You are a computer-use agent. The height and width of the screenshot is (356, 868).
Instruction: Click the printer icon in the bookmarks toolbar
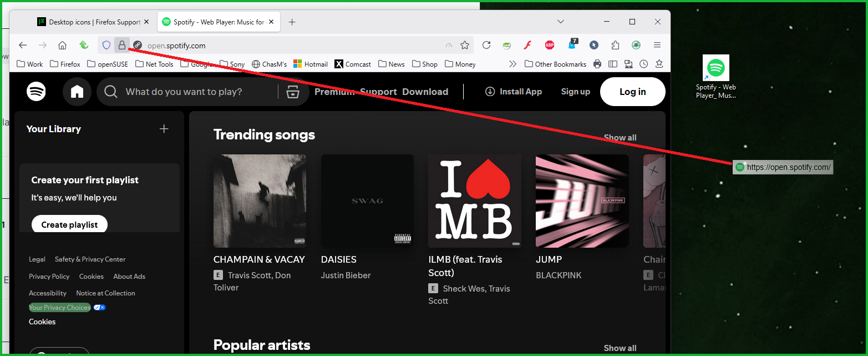pos(597,64)
